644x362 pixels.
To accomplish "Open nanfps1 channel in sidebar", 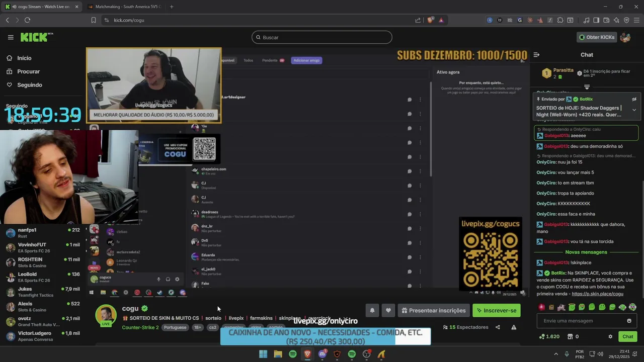I will coord(43,233).
